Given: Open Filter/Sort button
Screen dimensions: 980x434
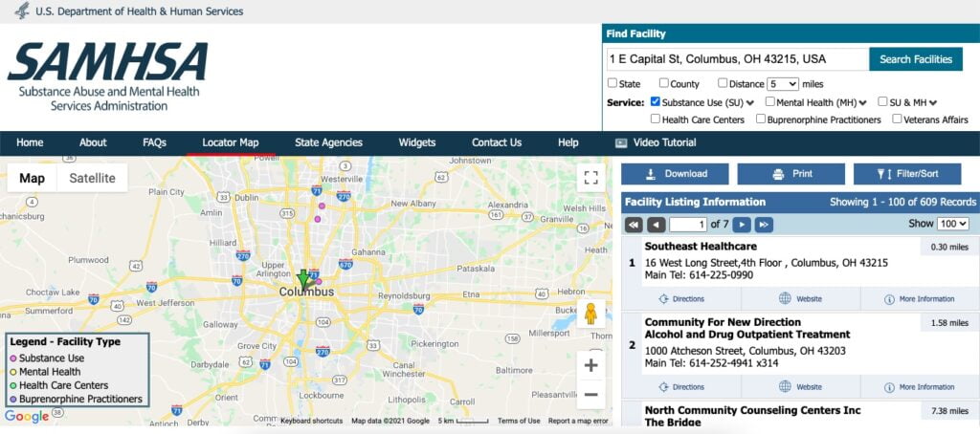Looking at the screenshot, I should click(x=907, y=174).
